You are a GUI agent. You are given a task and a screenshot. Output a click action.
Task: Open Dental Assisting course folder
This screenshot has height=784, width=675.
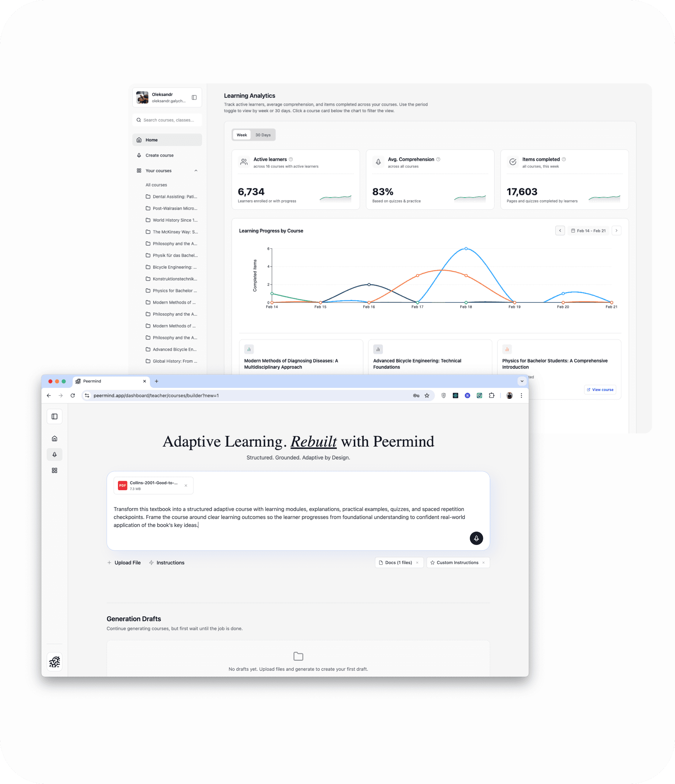[172, 197]
